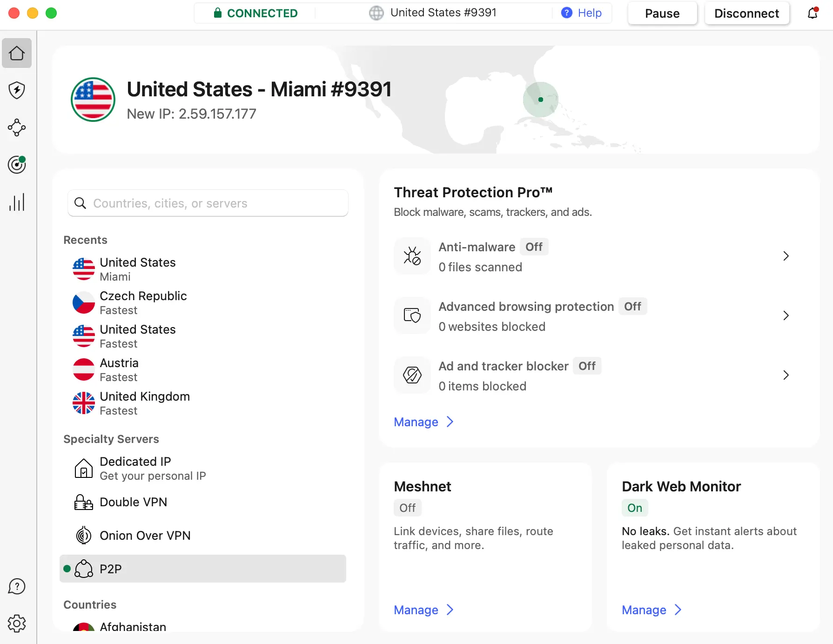Click the Ad and tracker blocker icon
The width and height of the screenshot is (833, 644).
click(412, 375)
